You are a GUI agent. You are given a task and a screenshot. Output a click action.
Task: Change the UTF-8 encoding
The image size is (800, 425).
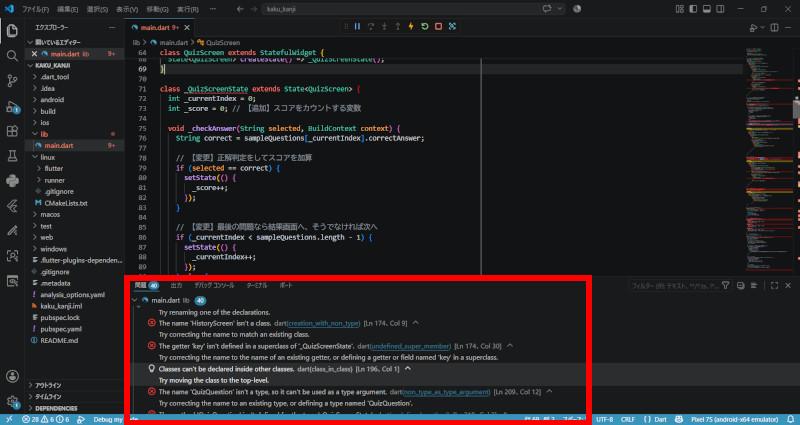point(605,419)
